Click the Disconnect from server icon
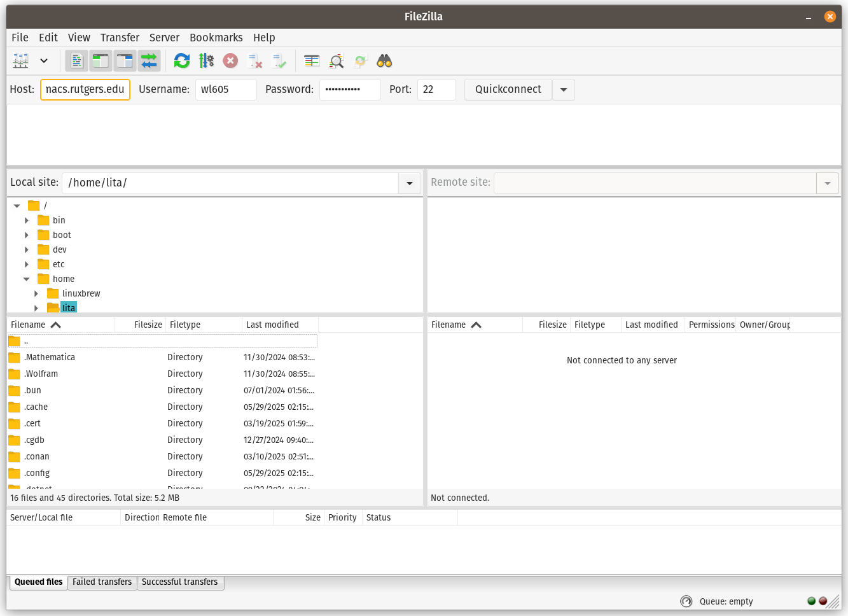Viewport: 848px width, 616px height. coord(255,61)
